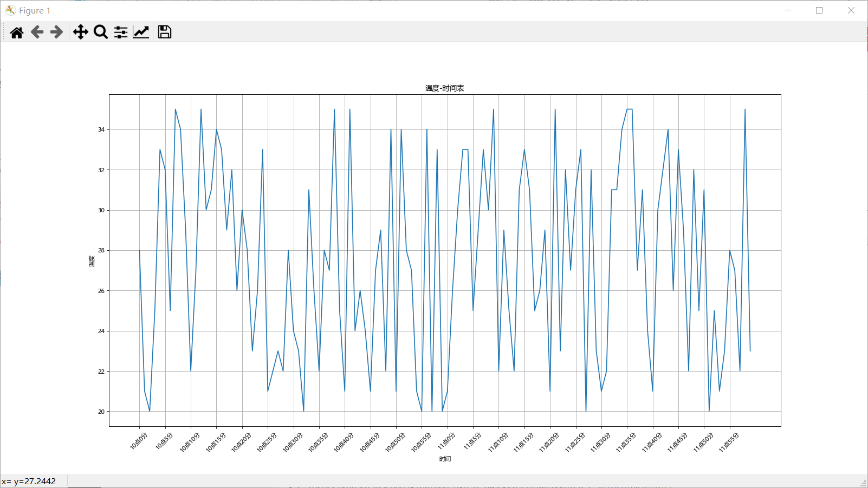Click the y-axis tick label 34
This screenshot has height=488, width=868.
pyautogui.click(x=101, y=129)
